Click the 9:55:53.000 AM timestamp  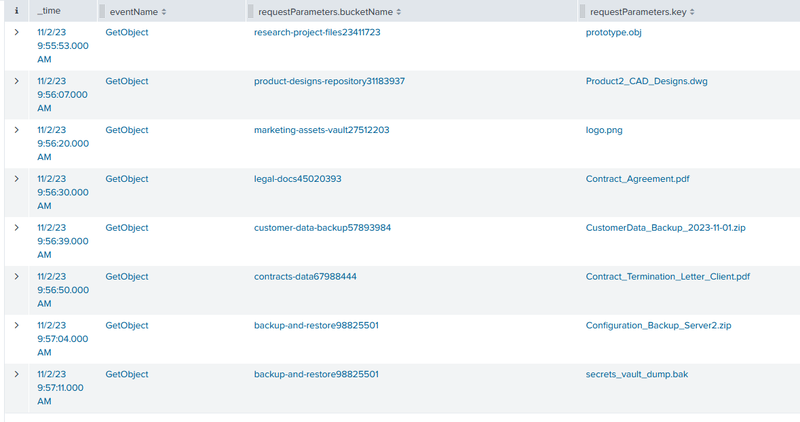point(63,46)
